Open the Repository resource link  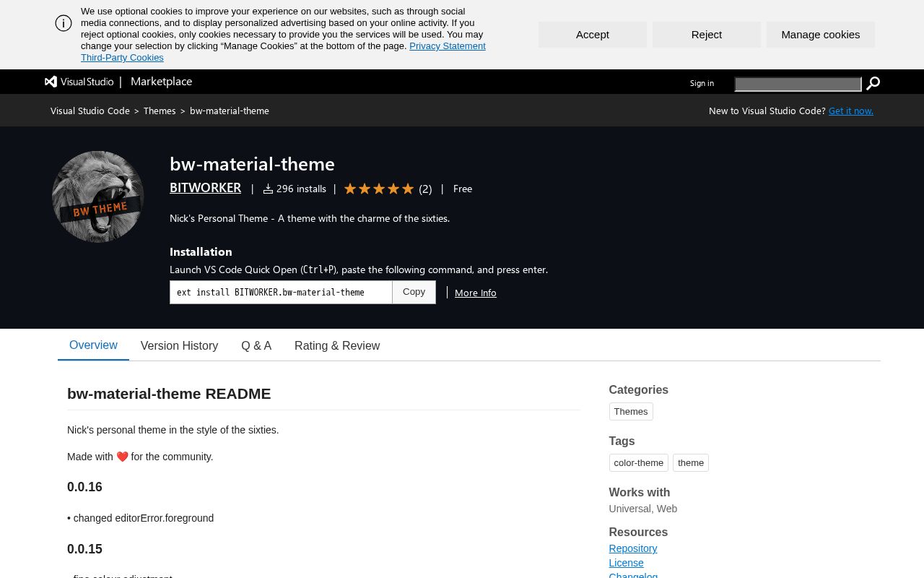(633, 548)
